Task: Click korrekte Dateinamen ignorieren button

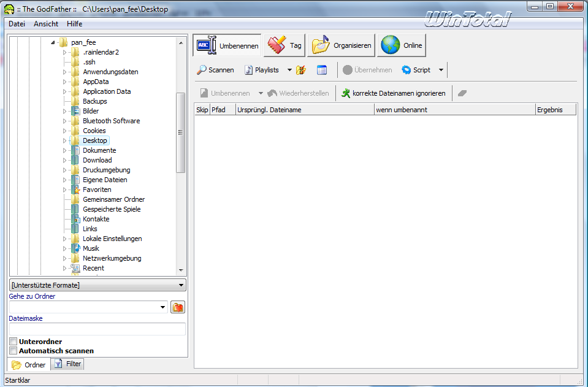Action: pyautogui.click(x=394, y=93)
